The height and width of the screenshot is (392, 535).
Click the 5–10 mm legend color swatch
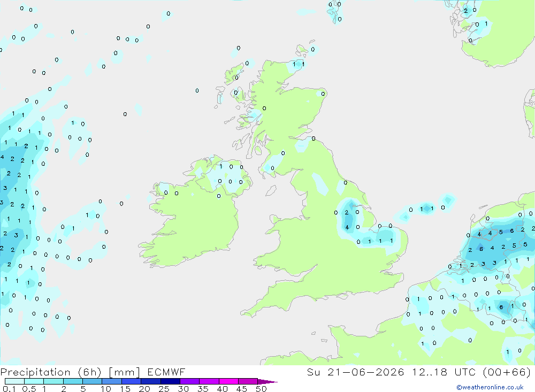coord(93,381)
